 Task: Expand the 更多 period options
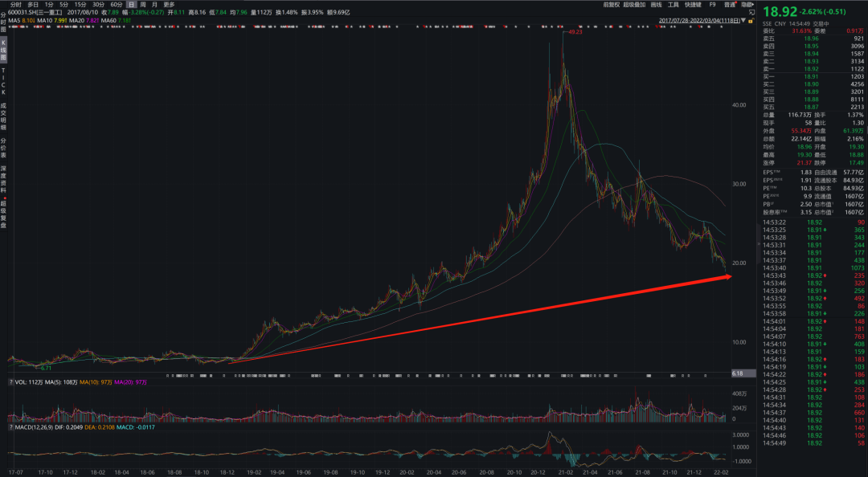click(169, 4)
